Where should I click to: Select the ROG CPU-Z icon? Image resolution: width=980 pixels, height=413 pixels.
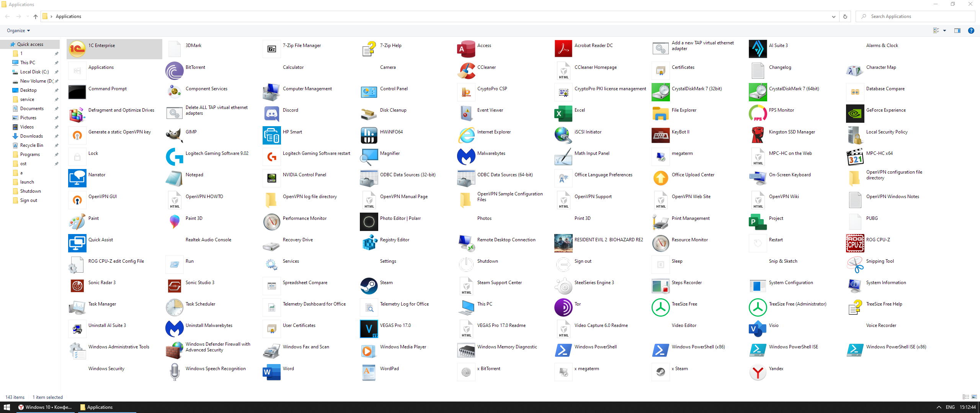pyautogui.click(x=855, y=243)
